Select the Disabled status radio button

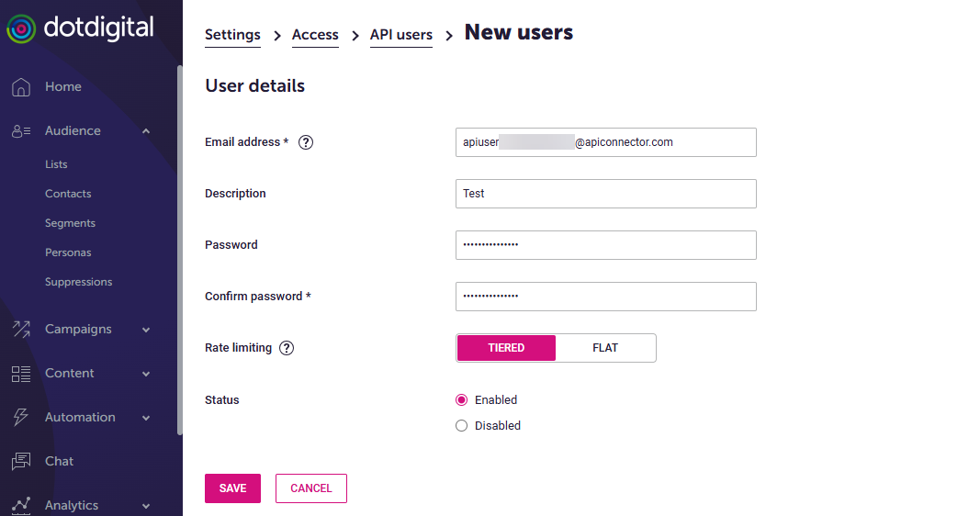coord(462,426)
